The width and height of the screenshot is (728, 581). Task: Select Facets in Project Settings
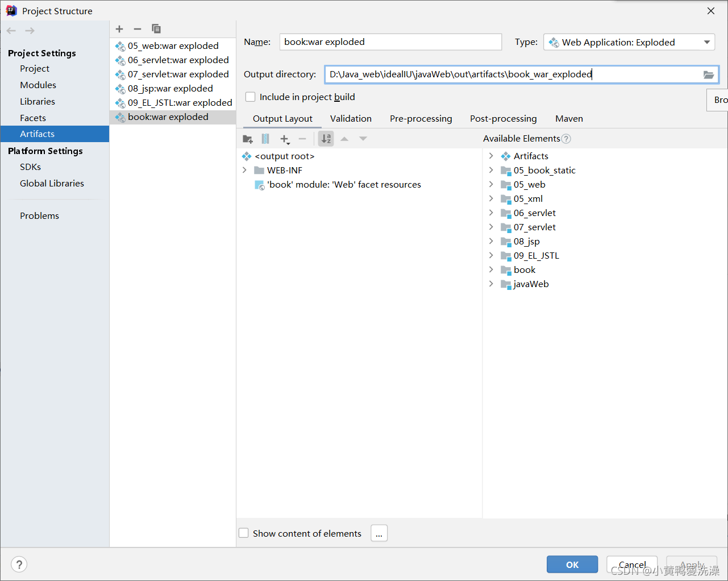[x=33, y=118]
